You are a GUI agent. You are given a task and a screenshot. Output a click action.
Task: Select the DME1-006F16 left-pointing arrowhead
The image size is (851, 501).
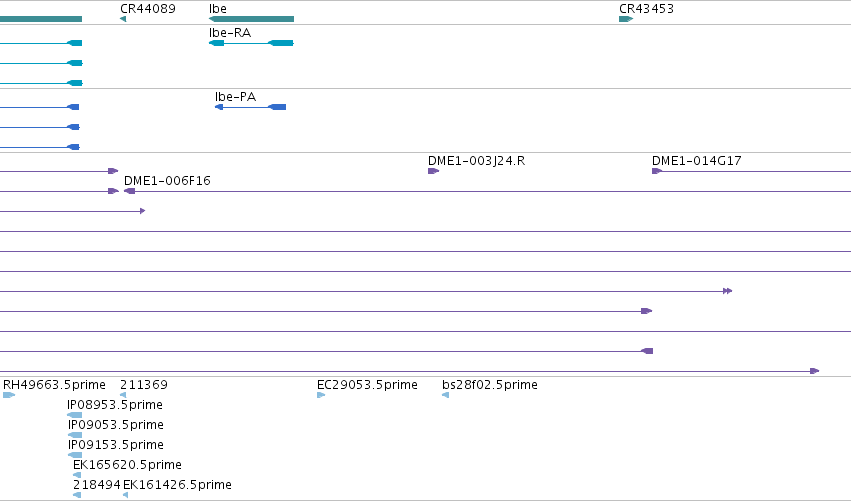point(129,191)
